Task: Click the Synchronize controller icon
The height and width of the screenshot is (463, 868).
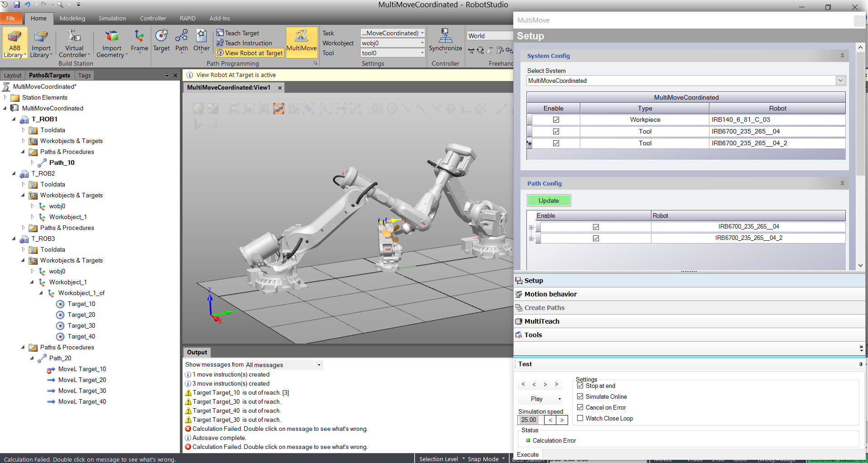Action: 445,36
